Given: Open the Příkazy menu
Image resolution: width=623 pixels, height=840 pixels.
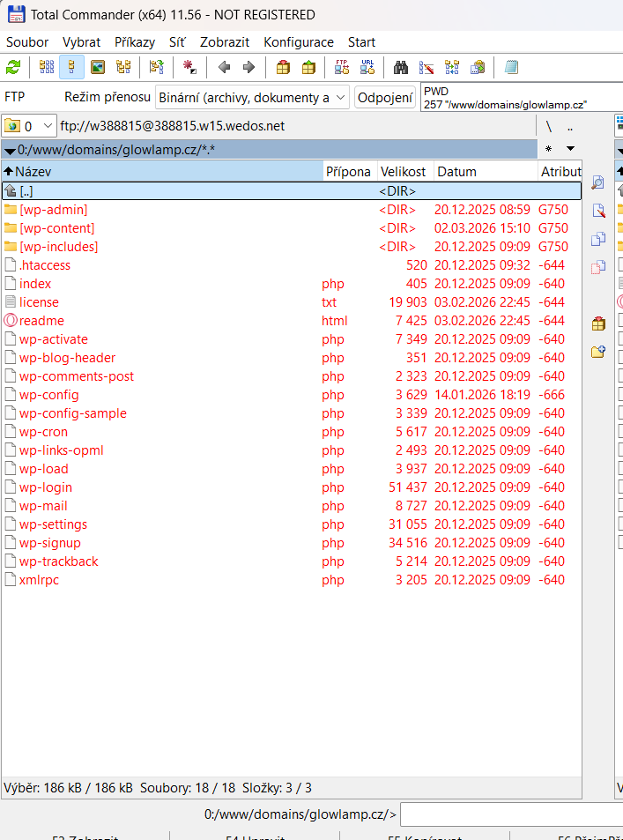Looking at the screenshot, I should [x=134, y=41].
